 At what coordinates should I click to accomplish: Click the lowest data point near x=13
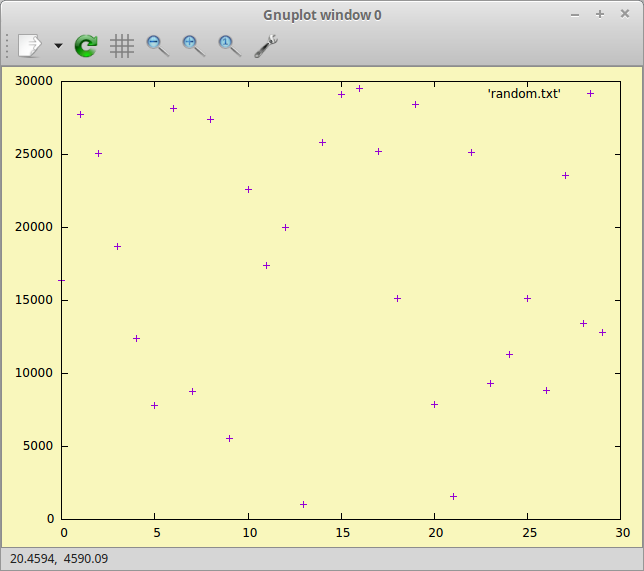(303, 504)
